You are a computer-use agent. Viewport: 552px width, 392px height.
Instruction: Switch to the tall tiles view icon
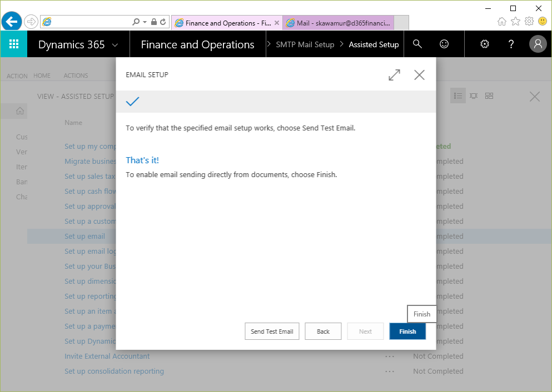pyautogui.click(x=474, y=96)
